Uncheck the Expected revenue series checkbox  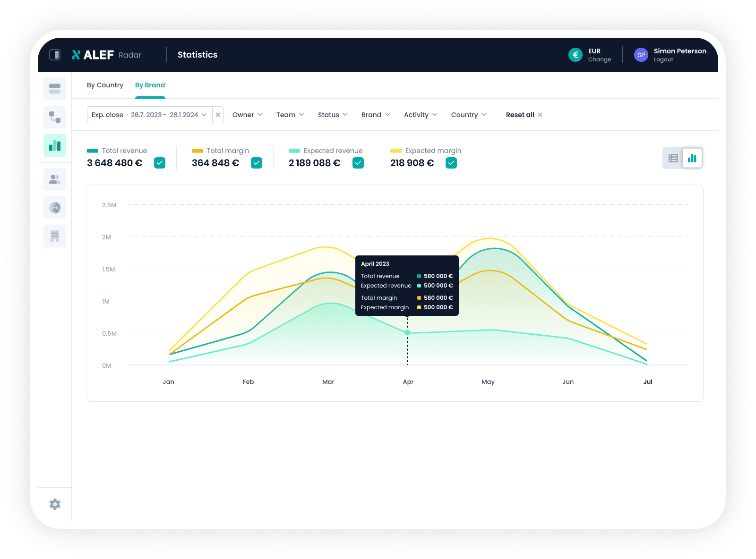click(358, 163)
